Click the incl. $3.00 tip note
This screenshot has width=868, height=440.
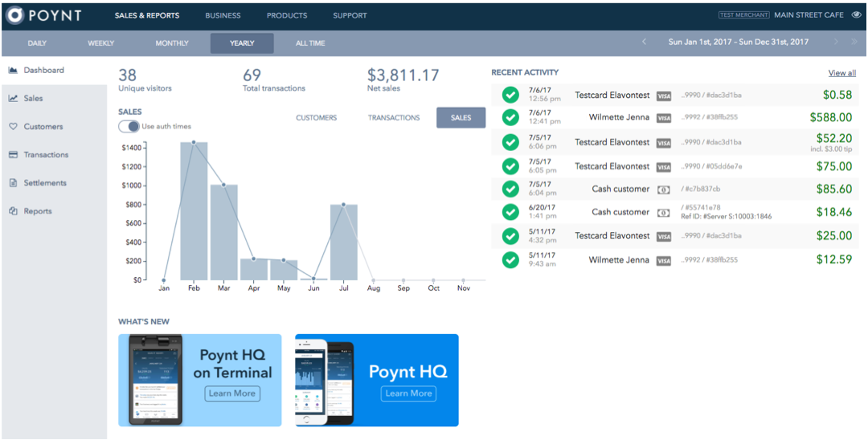tap(833, 149)
